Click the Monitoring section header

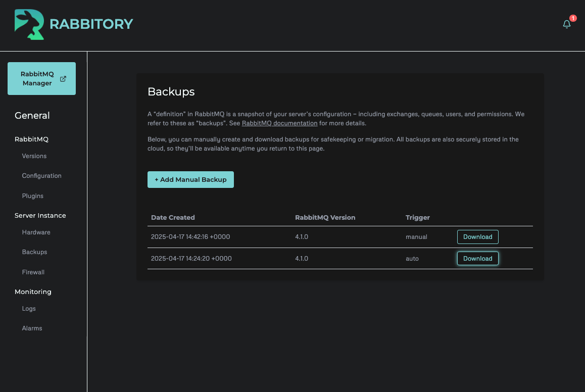click(x=33, y=291)
